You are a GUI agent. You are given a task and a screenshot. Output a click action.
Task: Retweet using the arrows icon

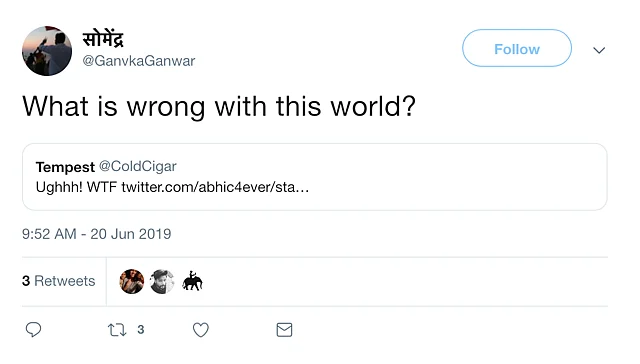(x=117, y=330)
